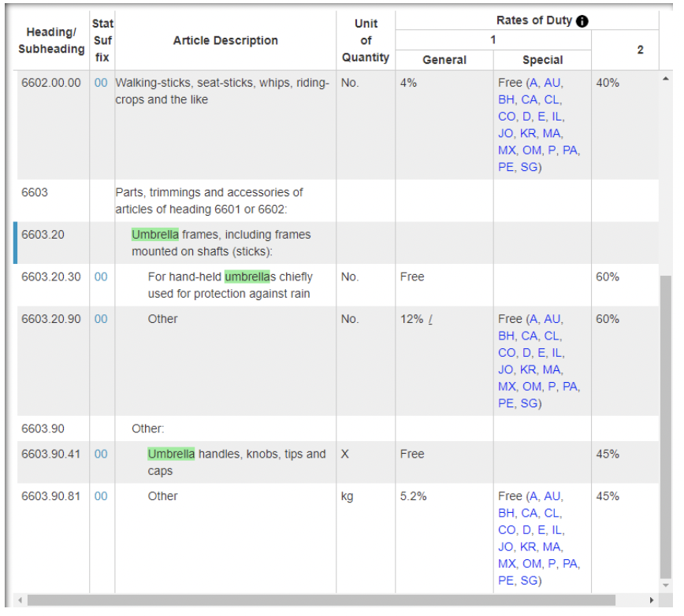Open stat suffix 00 for 6603.90.81
Image resolution: width=684 pixels, height=616 pixels.
click(x=101, y=496)
